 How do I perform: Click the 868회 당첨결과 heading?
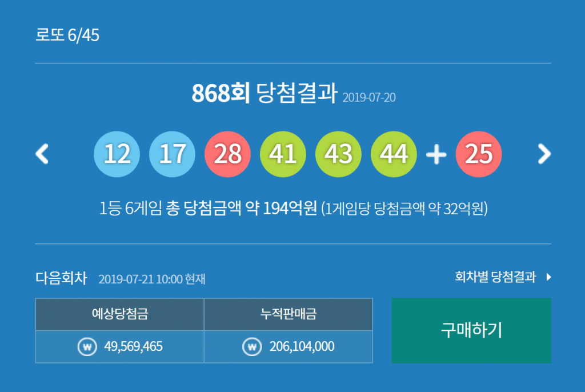pos(264,94)
